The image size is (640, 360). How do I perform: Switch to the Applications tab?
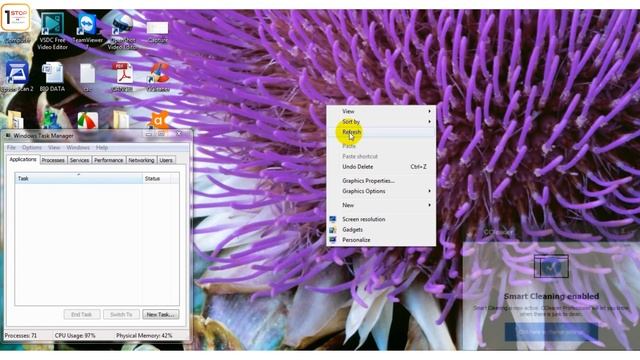23,160
